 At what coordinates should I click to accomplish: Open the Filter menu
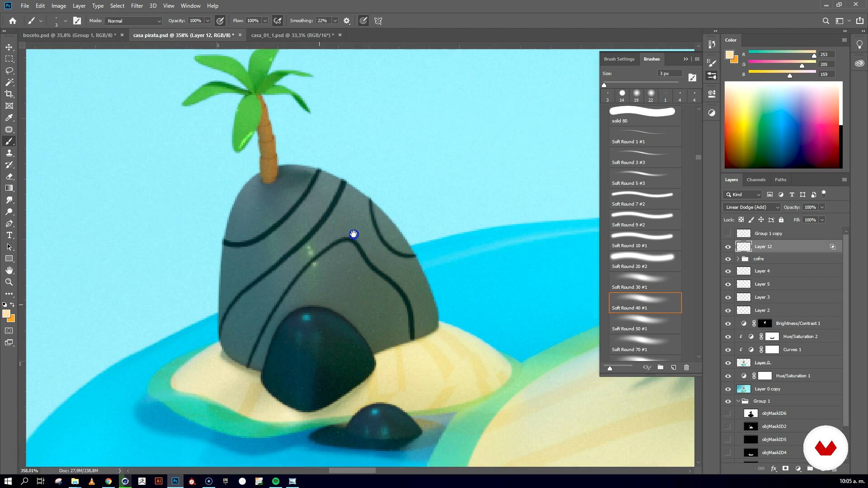(137, 6)
